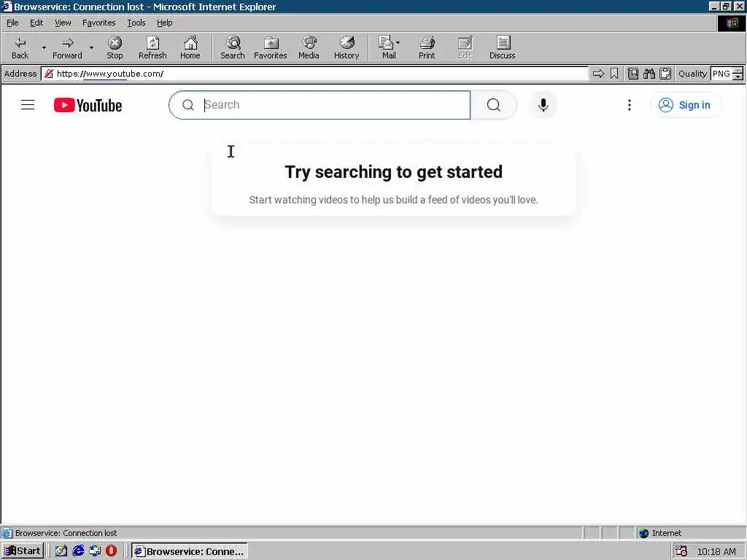Refresh the current page
This screenshot has height=560, width=747.
[x=152, y=47]
